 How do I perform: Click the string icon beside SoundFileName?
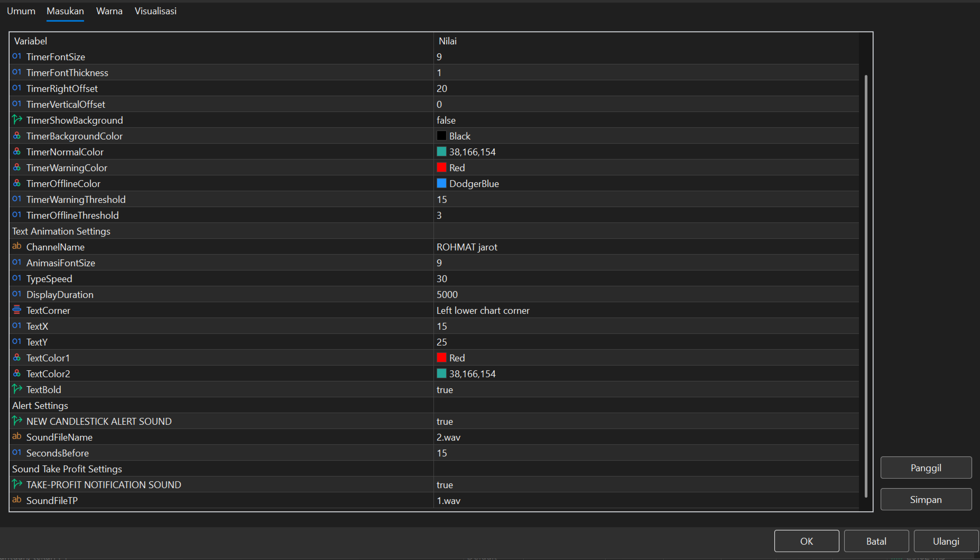[17, 436]
